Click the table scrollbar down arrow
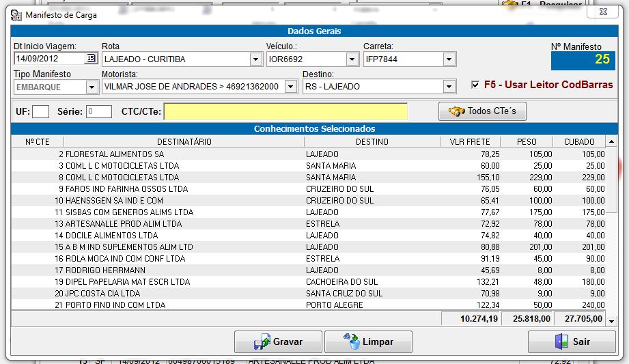The height and width of the screenshot is (364, 629). click(x=611, y=321)
